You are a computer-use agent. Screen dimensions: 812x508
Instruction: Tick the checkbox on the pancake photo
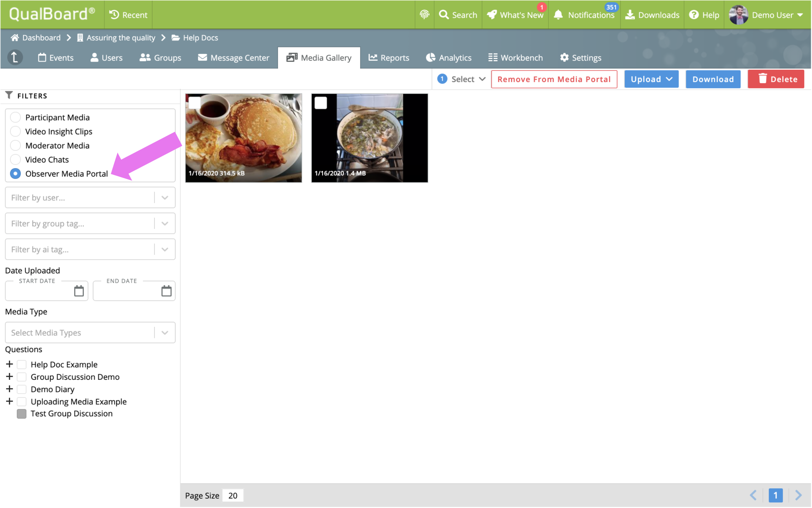coord(195,103)
